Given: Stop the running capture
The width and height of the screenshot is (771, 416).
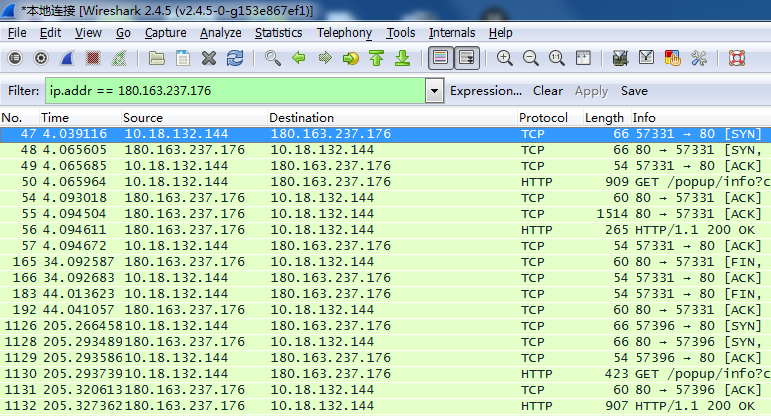Looking at the screenshot, I should pos(92,58).
